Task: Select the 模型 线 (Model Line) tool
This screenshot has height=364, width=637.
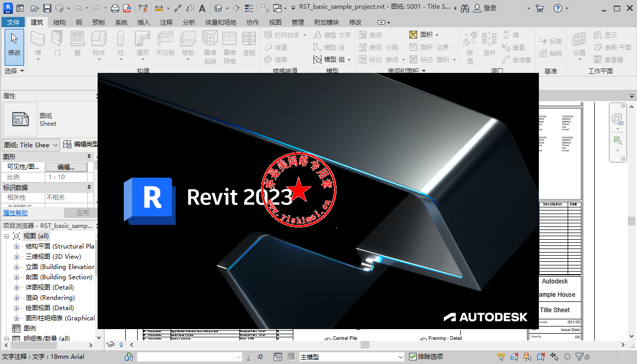Action: [329, 47]
